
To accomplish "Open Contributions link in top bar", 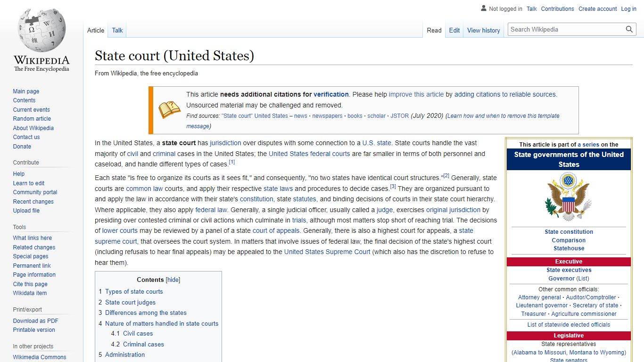I will (558, 9).
